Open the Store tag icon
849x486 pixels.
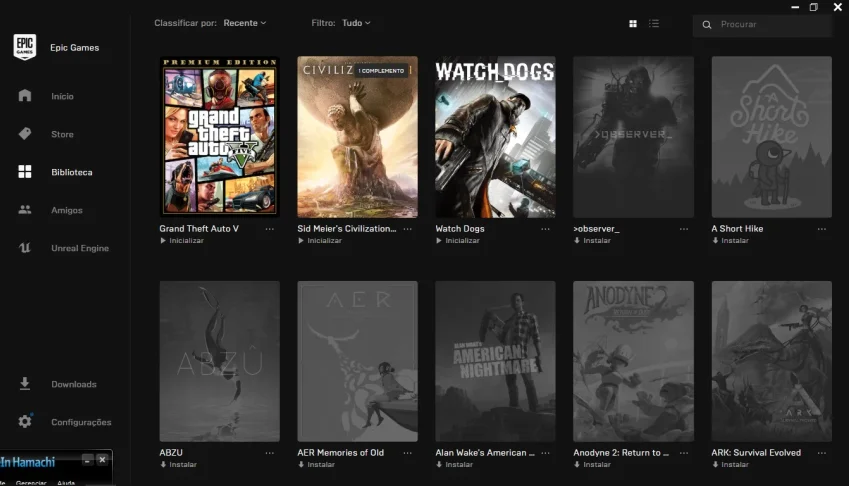coord(25,134)
